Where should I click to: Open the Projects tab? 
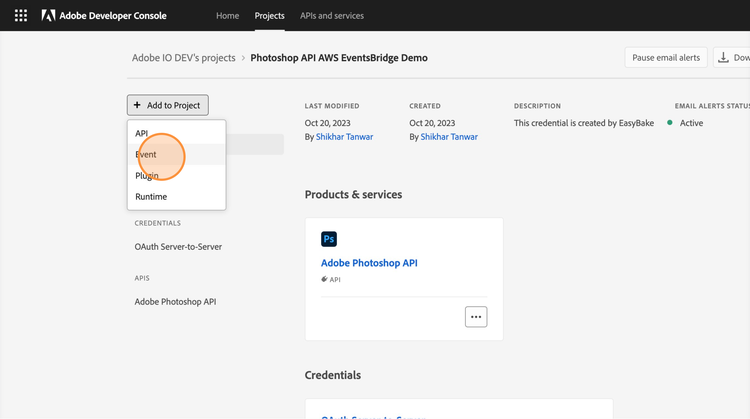[269, 16]
